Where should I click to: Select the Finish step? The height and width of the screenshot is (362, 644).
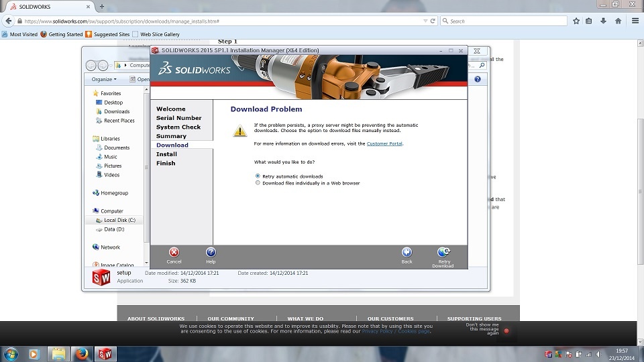(x=166, y=163)
